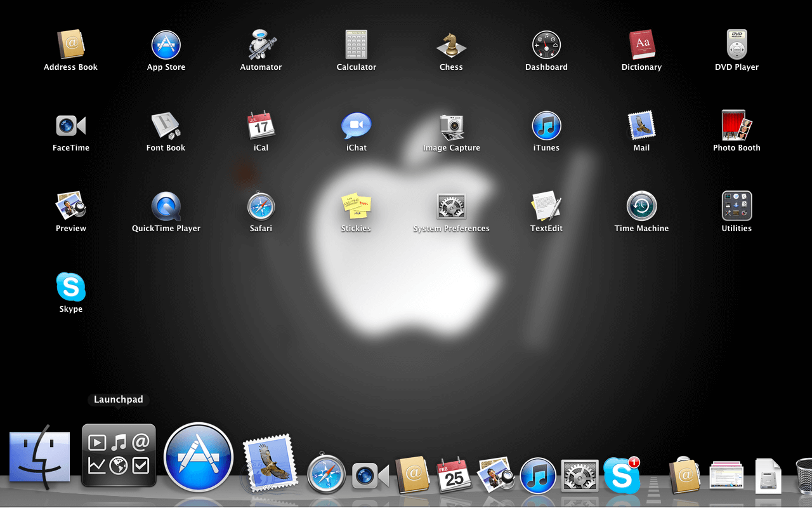
Task: Launch Skype from the Launchpad grid
Action: pos(70,287)
